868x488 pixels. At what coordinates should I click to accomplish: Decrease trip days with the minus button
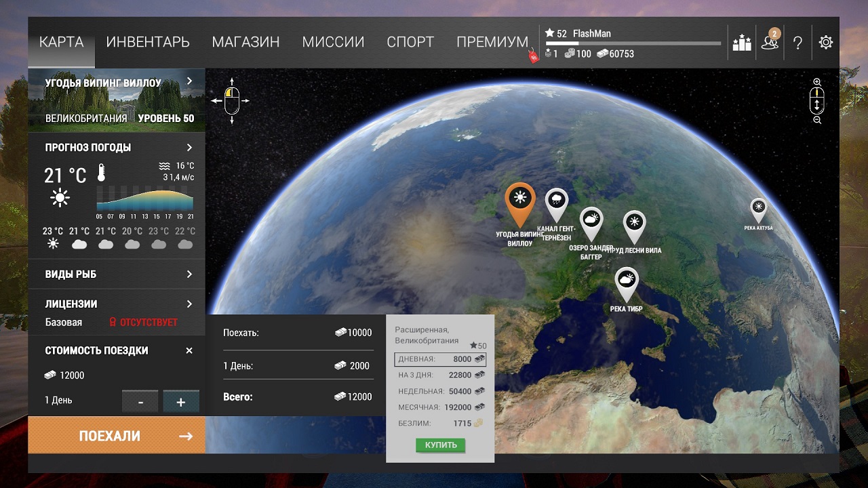point(140,402)
